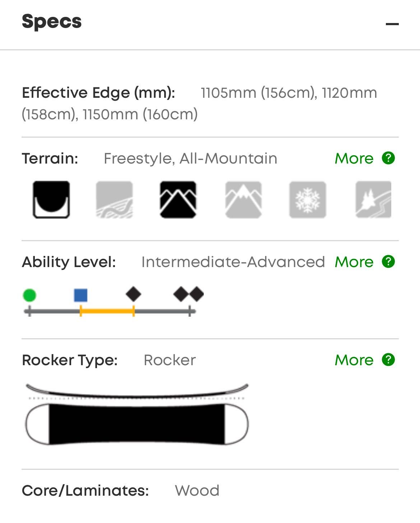Click the Terrain help question mark icon
Image resolution: width=420 pixels, height=523 pixels.
[x=388, y=158]
